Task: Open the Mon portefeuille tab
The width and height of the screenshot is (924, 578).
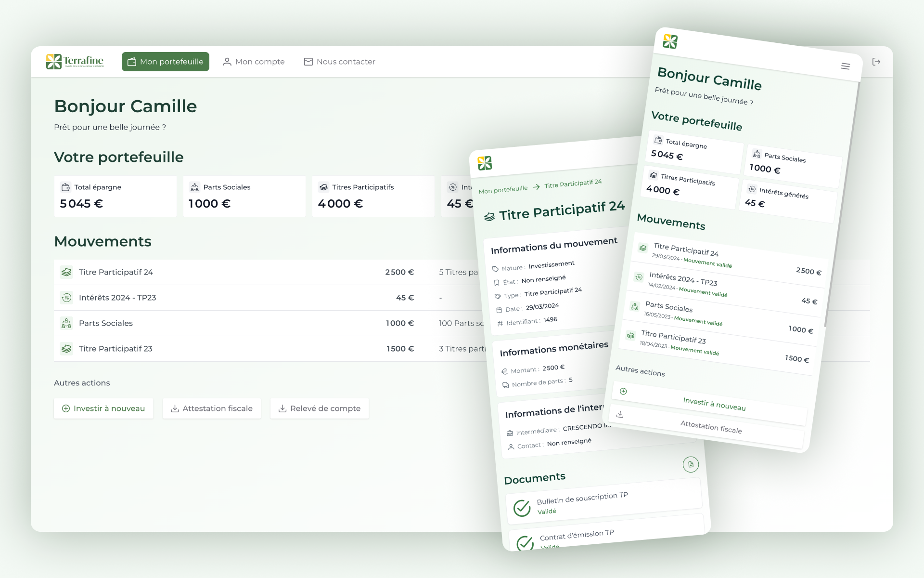Action: (x=165, y=62)
